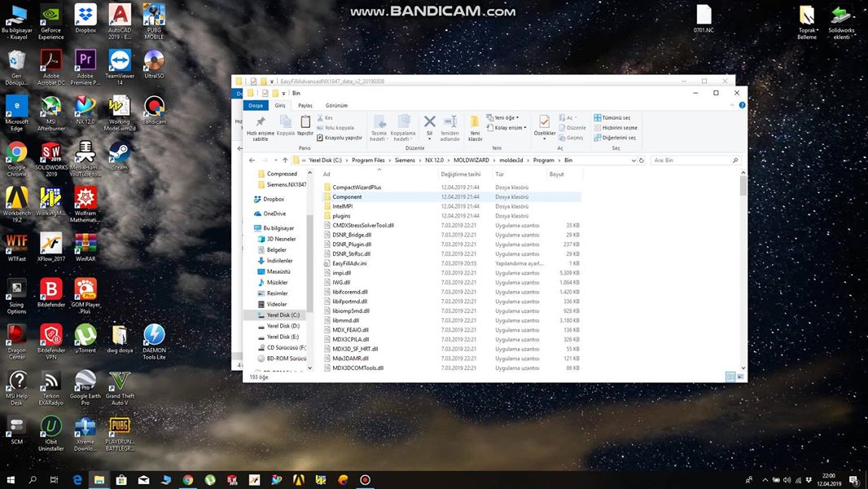
Task: Click the Yeni klasör (New folder) icon
Action: [475, 121]
